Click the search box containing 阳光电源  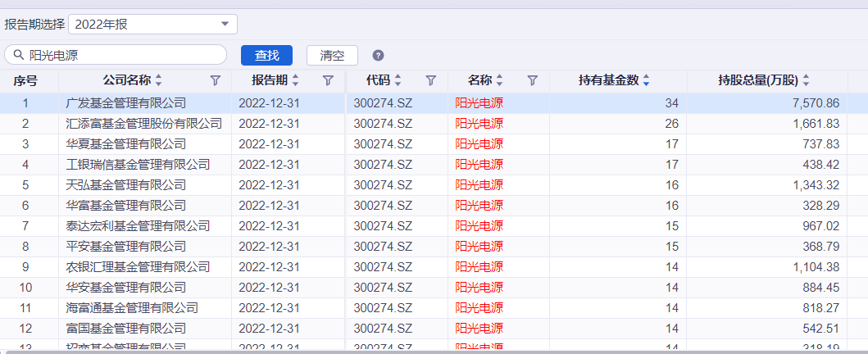(116, 55)
